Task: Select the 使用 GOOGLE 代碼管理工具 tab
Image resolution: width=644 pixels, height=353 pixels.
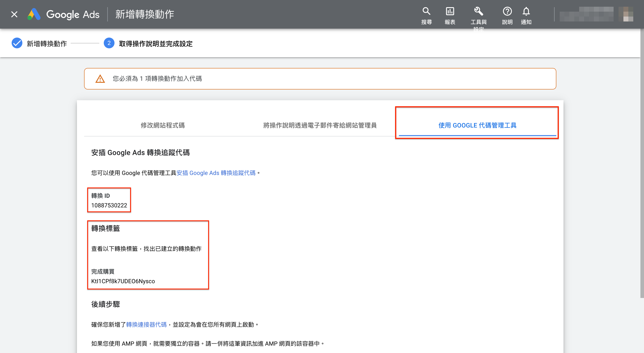Action: 477,125
